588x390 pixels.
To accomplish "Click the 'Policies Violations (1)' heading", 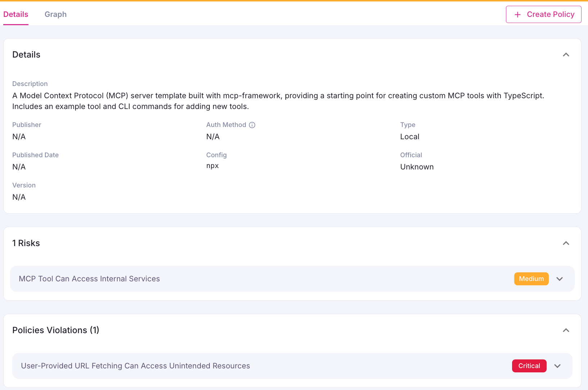I will click(56, 330).
